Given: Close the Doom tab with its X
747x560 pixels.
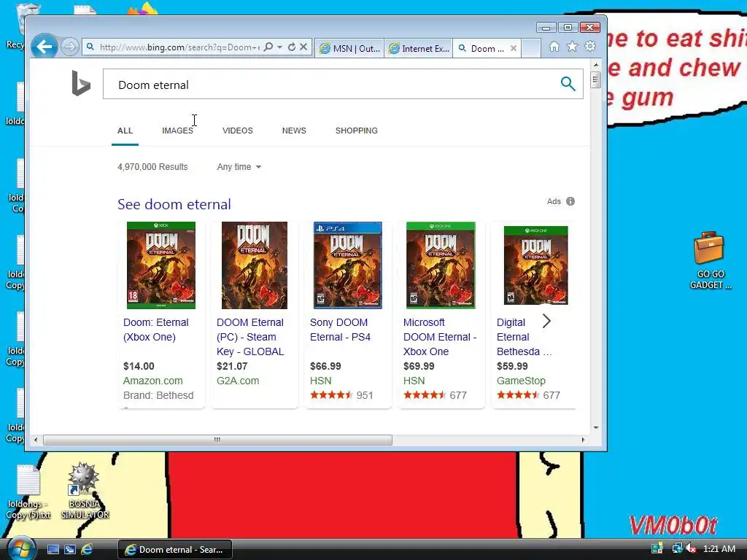Looking at the screenshot, I should pyautogui.click(x=513, y=48).
